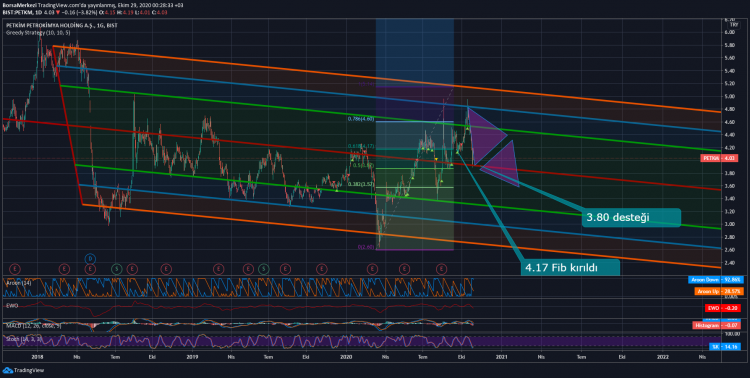Viewport: 750px width, 378px height.
Task: Click the red down-arrow next to price 4.03
Action: coord(58,12)
